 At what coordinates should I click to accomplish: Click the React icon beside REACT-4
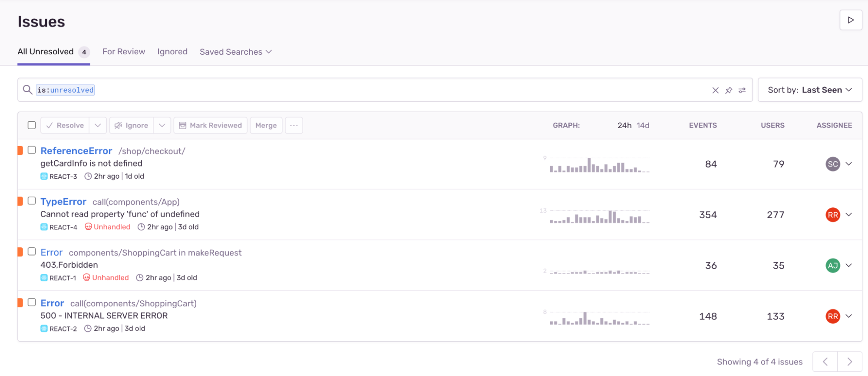click(44, 227)
